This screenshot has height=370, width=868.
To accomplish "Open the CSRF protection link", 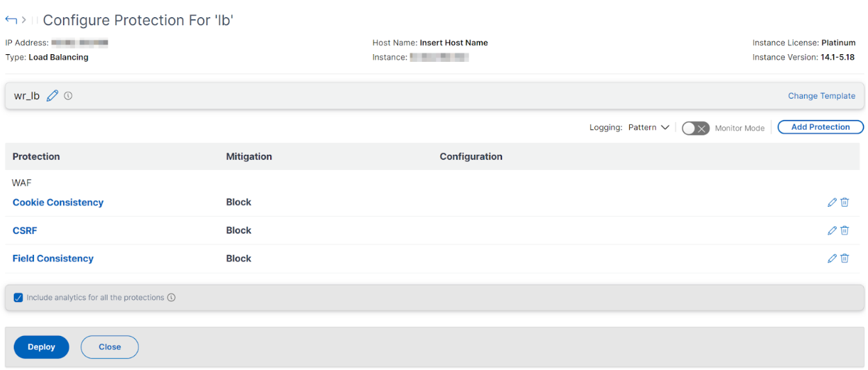I will click(x=25, y=230).
